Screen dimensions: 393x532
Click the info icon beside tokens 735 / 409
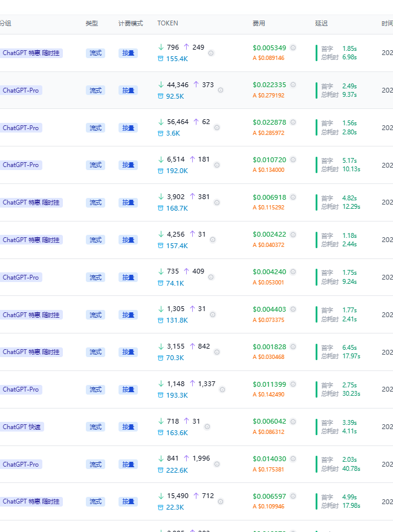pos(211,277)
